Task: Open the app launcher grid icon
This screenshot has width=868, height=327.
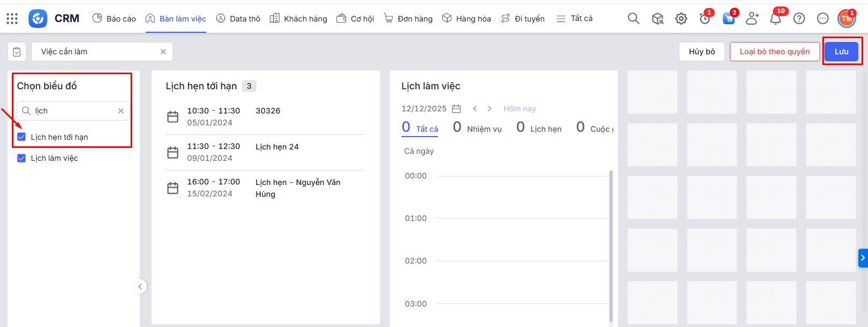Action: click(x=12, y=19)
